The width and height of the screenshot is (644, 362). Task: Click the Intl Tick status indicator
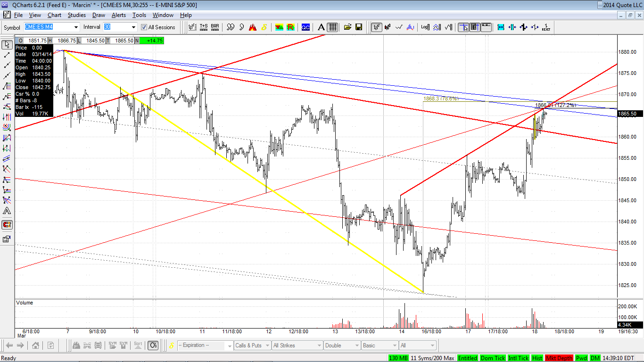point(518,358)
